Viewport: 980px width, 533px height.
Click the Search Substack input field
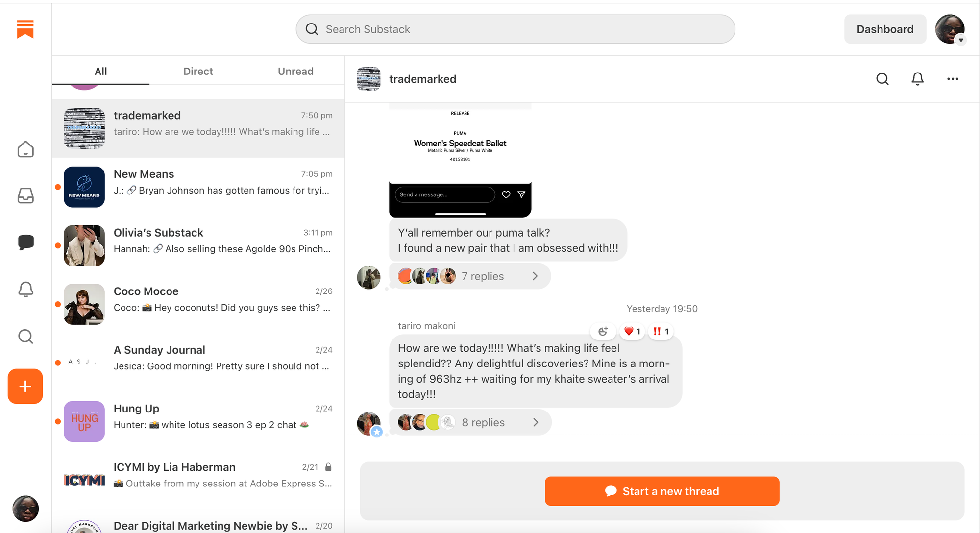click(x=515, y=29)
